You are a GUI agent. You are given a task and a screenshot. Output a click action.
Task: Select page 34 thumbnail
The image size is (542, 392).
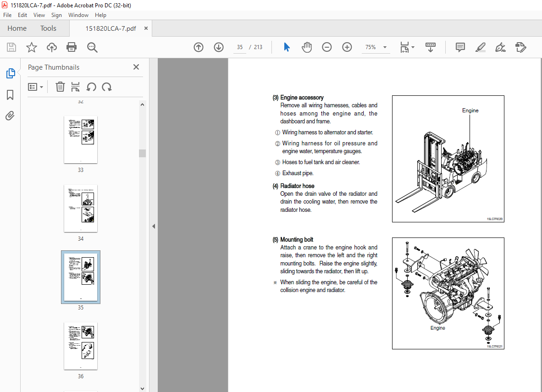81,208
